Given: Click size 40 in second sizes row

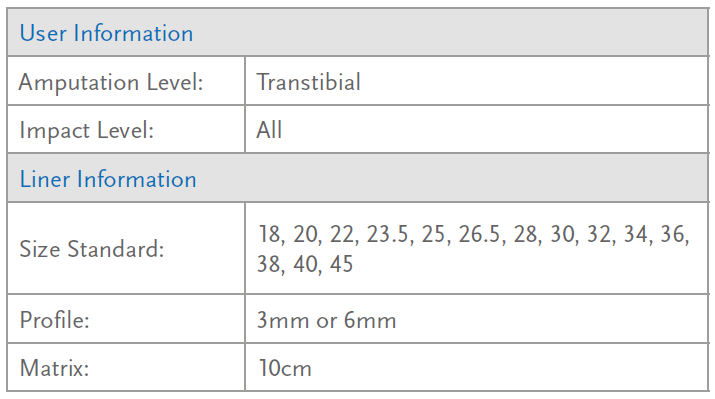Looking at the screenshot, I should pyautogui.click(x=305, y=264).
